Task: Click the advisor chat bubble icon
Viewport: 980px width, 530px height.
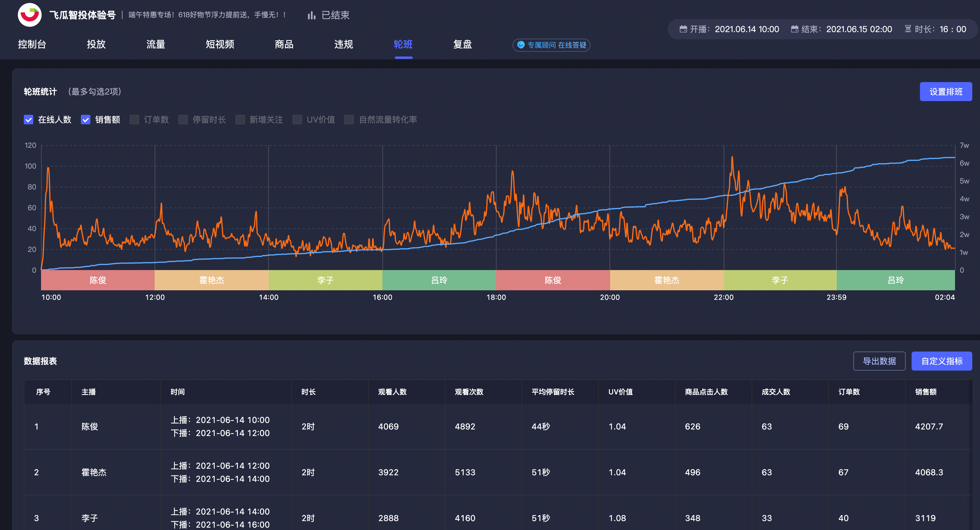Action: tap(521, 45)
